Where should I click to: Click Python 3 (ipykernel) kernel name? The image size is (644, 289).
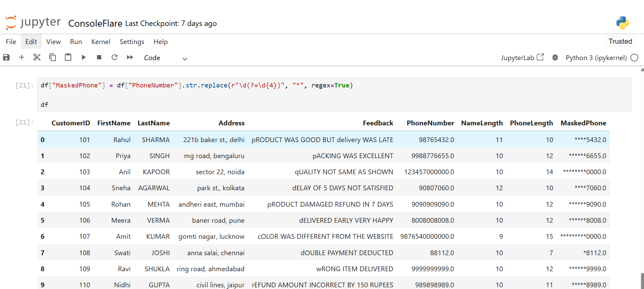coord(596,58)
